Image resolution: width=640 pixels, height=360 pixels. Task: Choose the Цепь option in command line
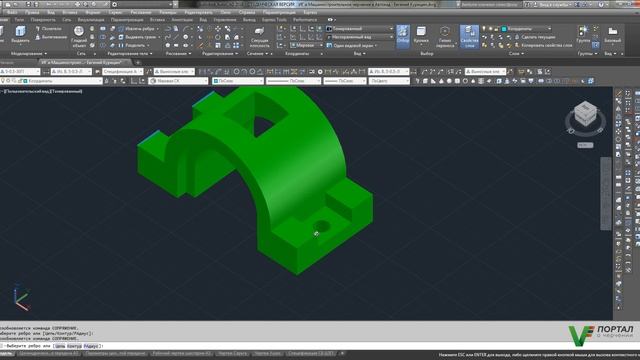click(x=60, y=346)
